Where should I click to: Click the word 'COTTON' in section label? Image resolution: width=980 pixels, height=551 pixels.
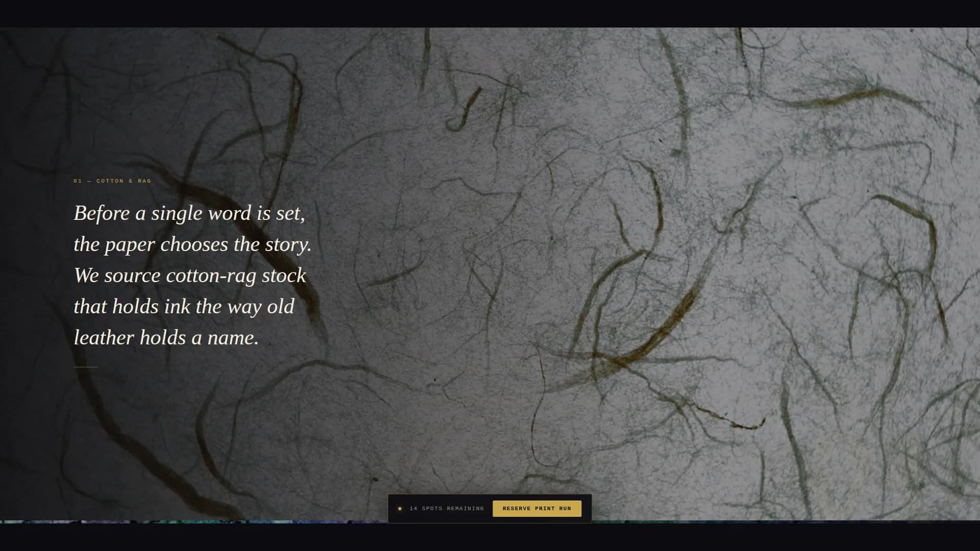click(110, 181)
